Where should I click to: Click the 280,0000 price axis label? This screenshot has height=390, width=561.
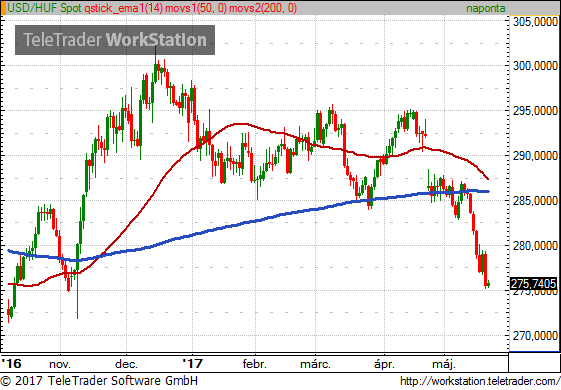coord(535,246)
